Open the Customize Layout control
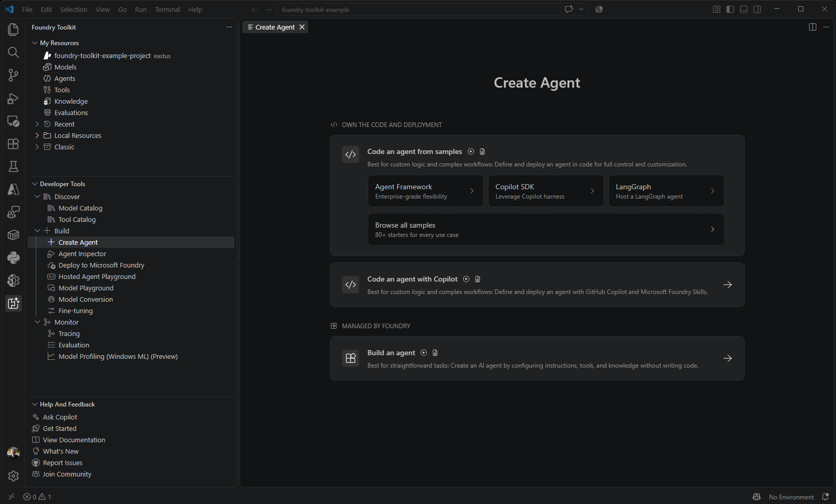 click(717, 9)
